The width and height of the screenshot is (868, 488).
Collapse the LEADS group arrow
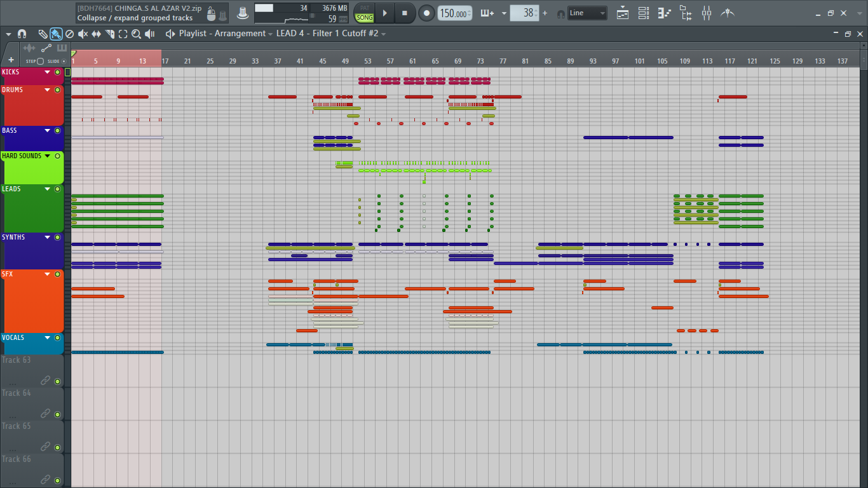tap(47, 189)
